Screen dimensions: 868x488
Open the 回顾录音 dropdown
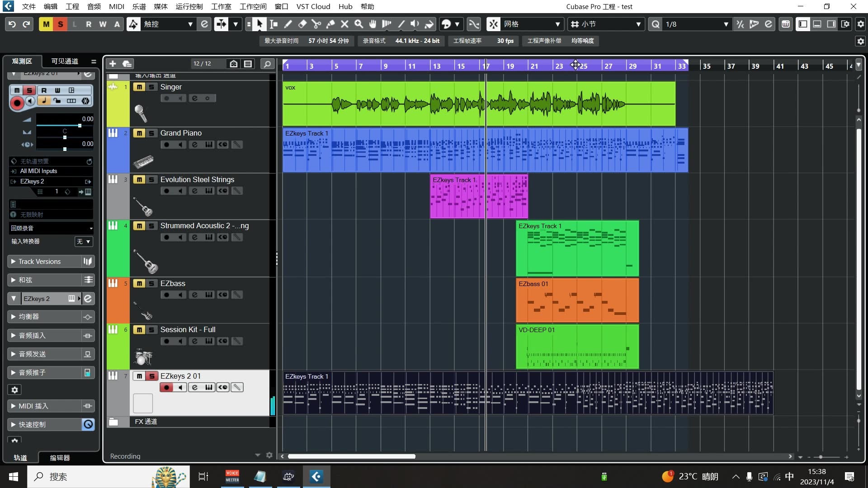(x=51, y=228)
